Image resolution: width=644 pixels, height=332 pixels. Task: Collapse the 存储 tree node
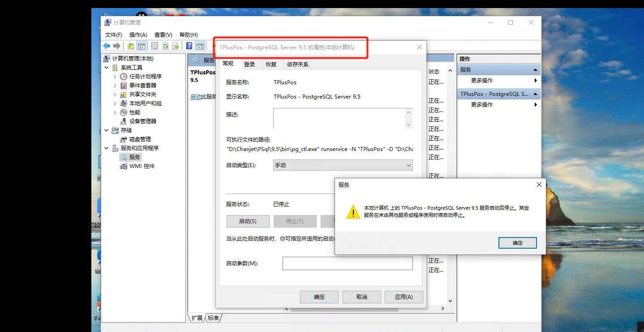[x=107, y=130]
